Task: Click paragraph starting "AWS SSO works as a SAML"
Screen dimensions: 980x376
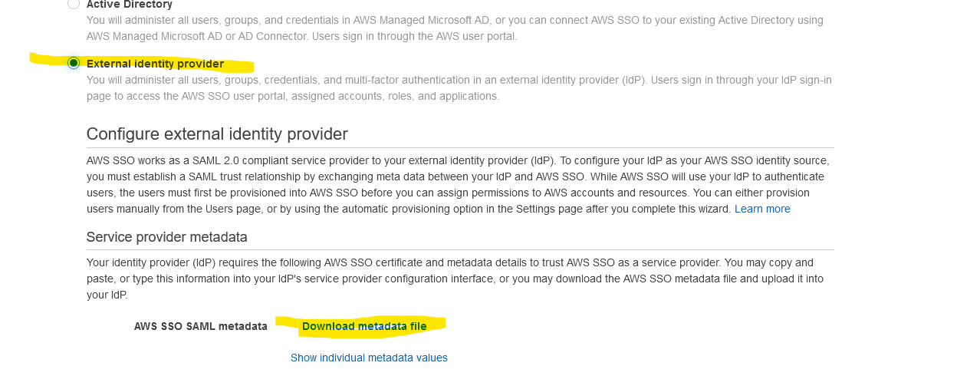Action: [x=458, y=184]
